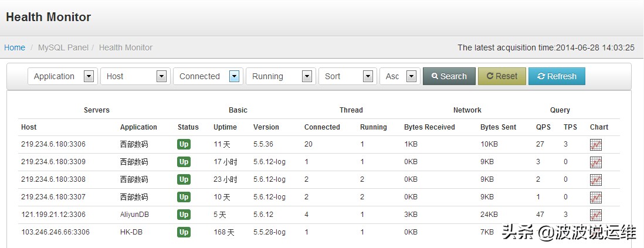This screenshot has width=644, height=248.
Task: Open chart for host 219.234.6.180:3306
Action: point(596,144)
